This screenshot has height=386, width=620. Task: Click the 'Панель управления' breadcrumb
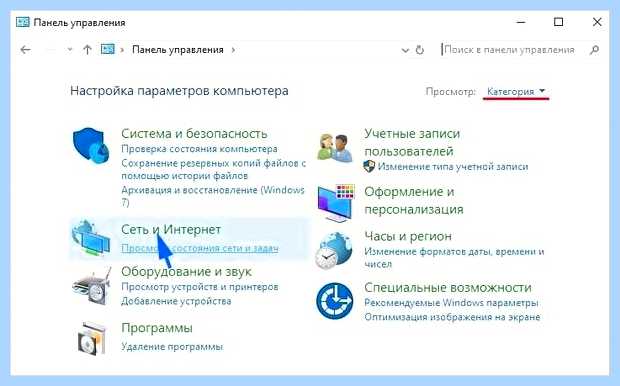click(x=178, y=50)
